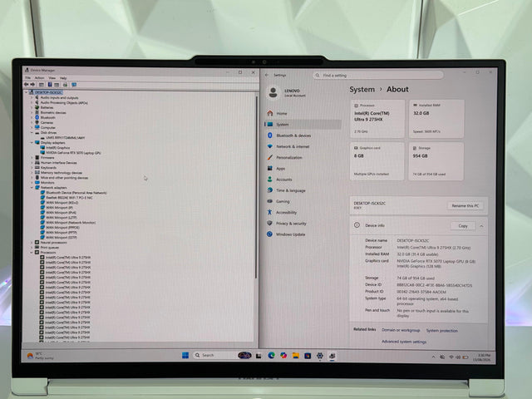Expand the Human Interface Devices node
532x399 pixels.
click(x=32, y=163)
